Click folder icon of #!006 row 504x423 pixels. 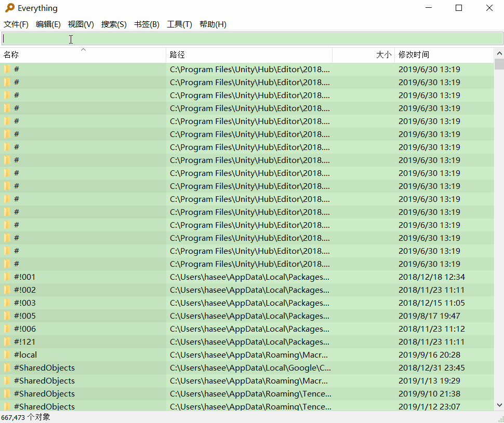(x=7, y=329)
